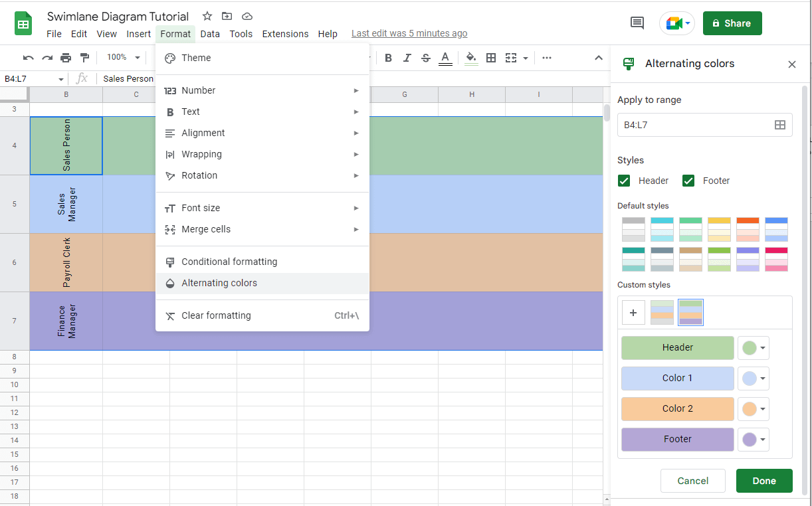Image resolution: width=812 pixels, height=506 pixels.
Task: Click the Undo arrow
Action: click(27, 58)
